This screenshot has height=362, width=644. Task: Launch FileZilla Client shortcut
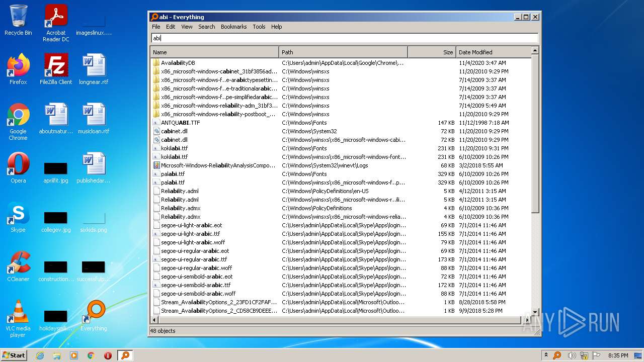point(56,69)
